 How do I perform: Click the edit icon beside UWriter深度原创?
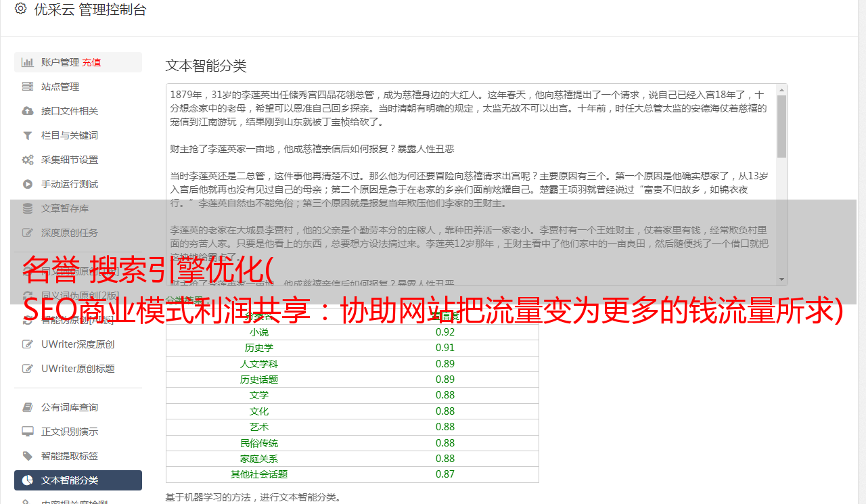tap(27, 344)
